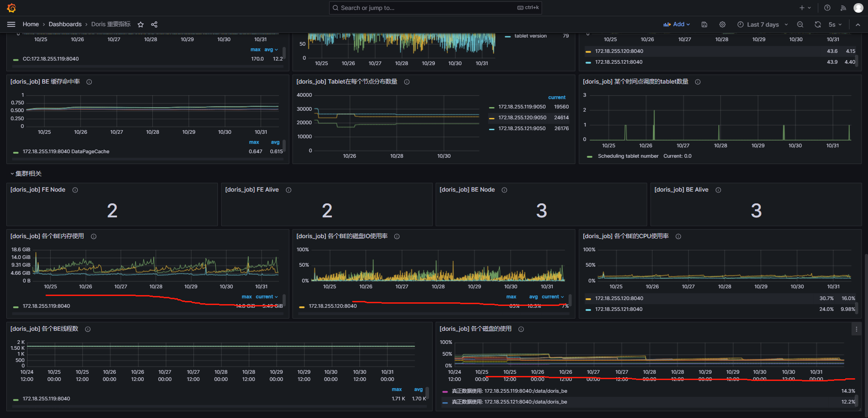Show info for FE Node panel
The image size is (868, 418).
[75, 190]
